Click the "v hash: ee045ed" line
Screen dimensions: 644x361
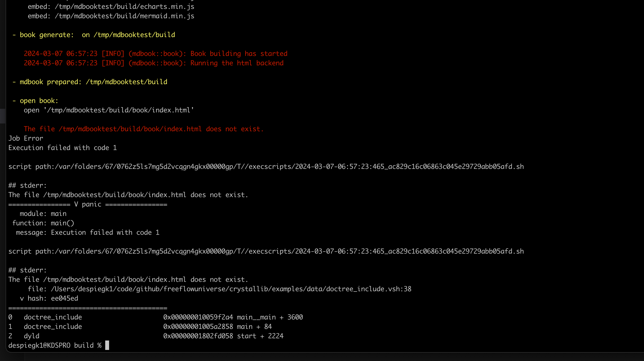(x=49, y=298)
